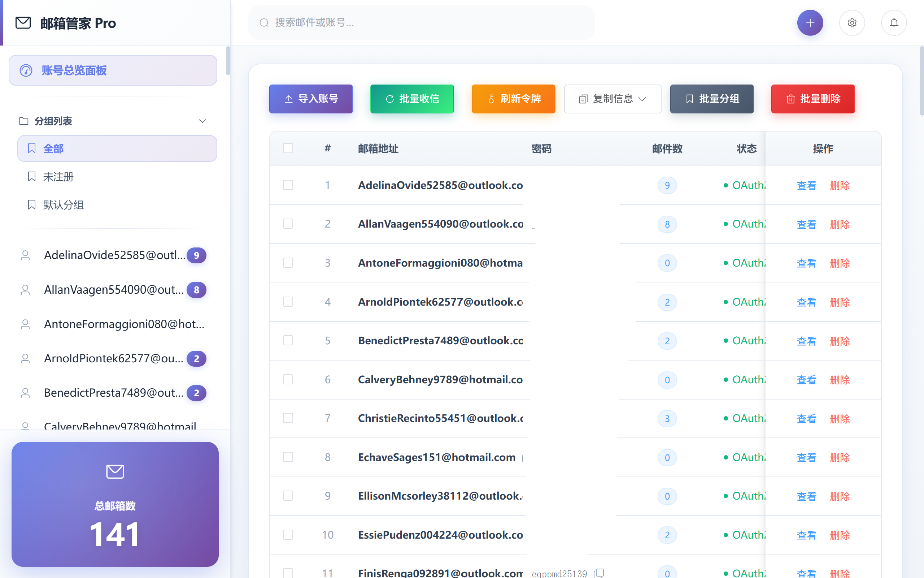
Task: Click the 刷新令牌 button
Action: pos(513,99)
